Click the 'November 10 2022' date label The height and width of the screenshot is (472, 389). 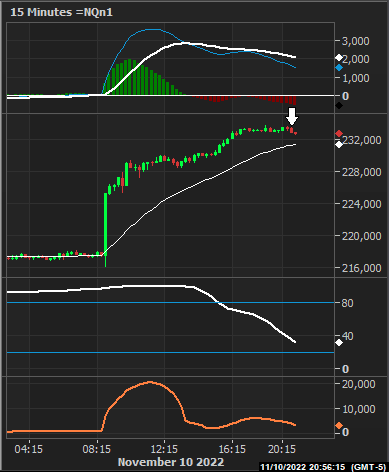pyautogui.click(x=171, y=462)
